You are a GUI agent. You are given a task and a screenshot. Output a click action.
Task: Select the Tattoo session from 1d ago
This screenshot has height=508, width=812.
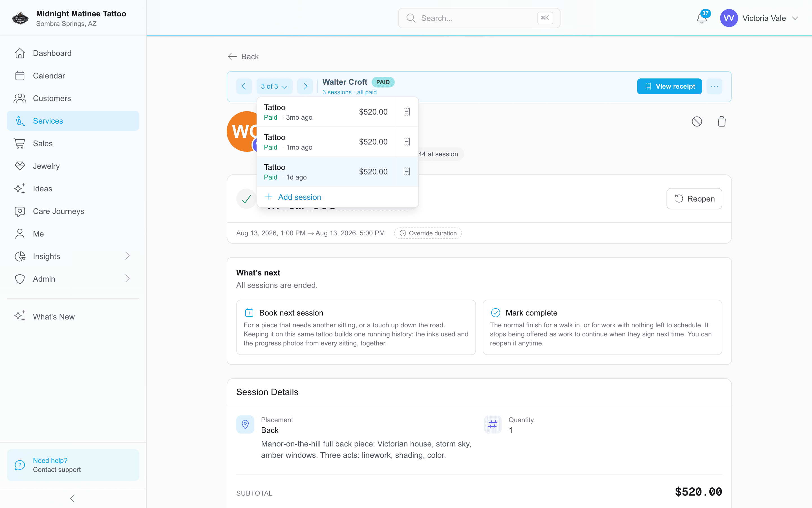(326, 172)
